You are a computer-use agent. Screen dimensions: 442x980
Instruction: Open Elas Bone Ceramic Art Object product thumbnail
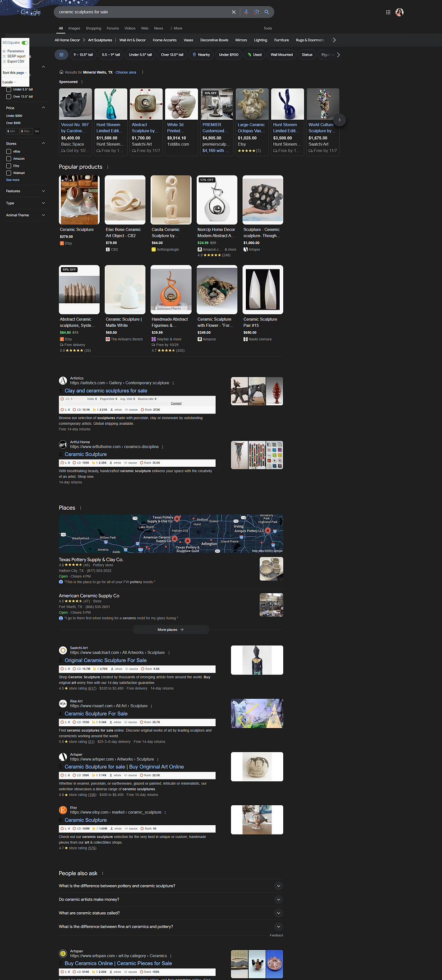[x=125, y=200]
